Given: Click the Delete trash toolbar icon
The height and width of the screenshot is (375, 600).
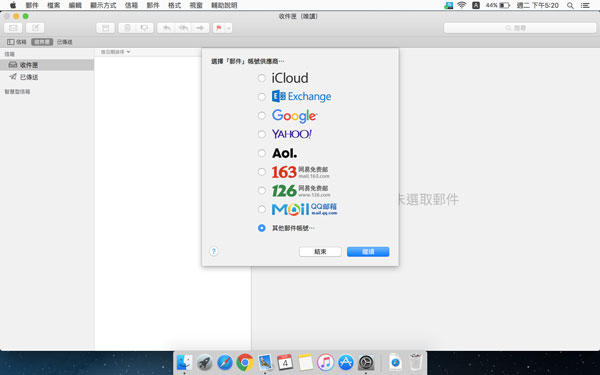Looking at the screenshot, I should click(x=127, y=28).
